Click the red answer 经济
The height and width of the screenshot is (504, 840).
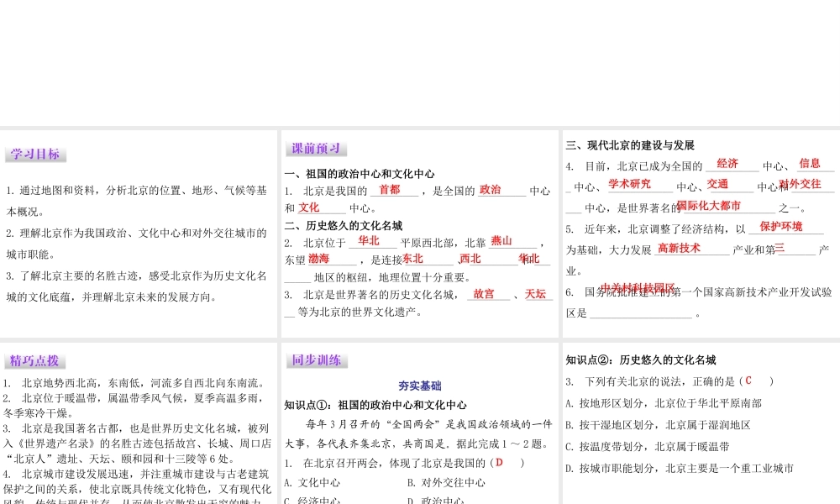[727, 163]
